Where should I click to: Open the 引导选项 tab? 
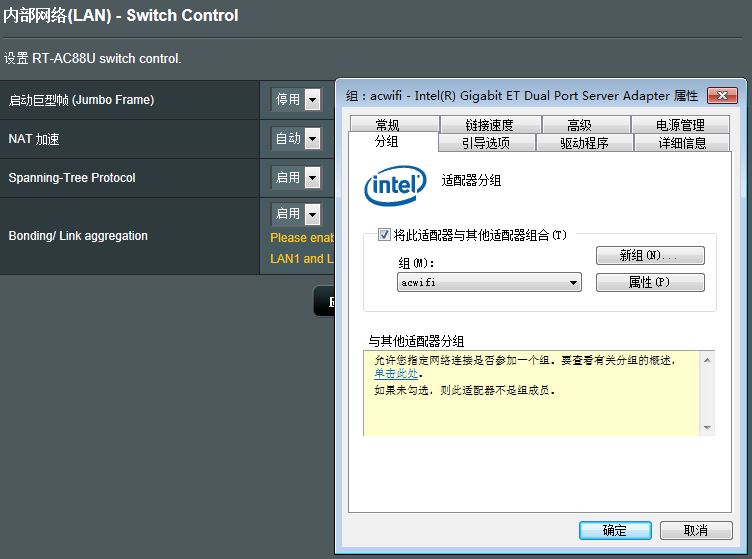tap(487, 143)
